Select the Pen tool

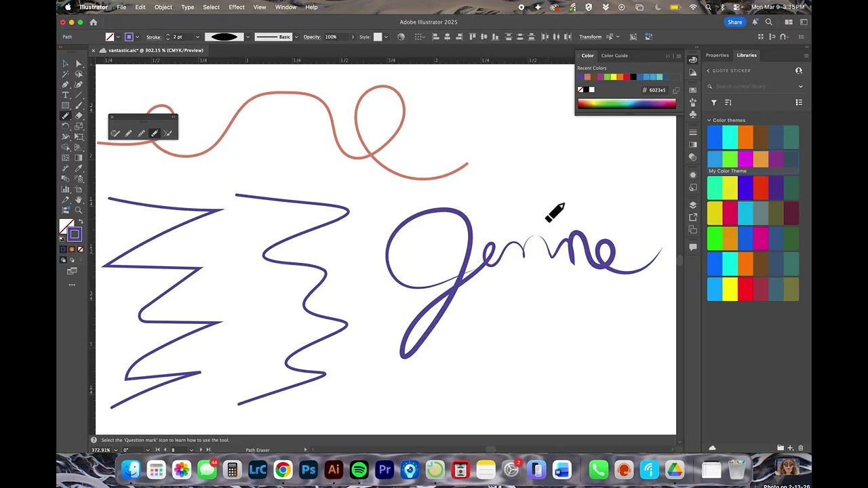[x=66, y=85]
